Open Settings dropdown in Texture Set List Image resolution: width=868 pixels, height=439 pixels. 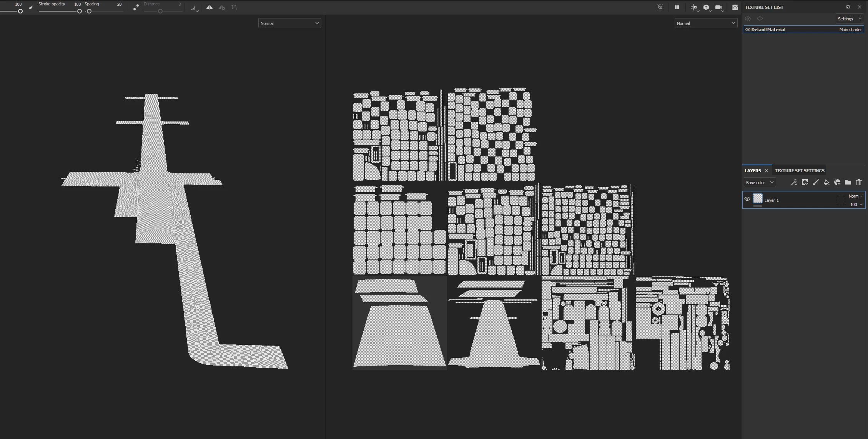point(850,19)
